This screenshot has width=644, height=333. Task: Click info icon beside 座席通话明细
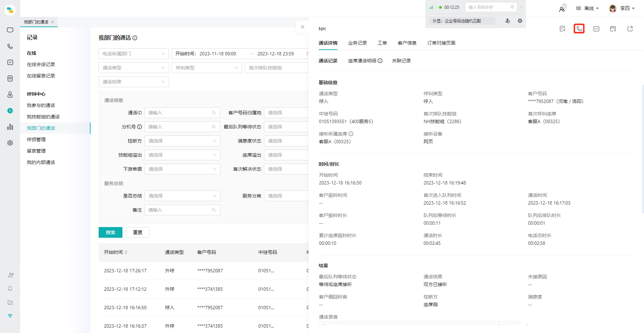coord(380,61)
